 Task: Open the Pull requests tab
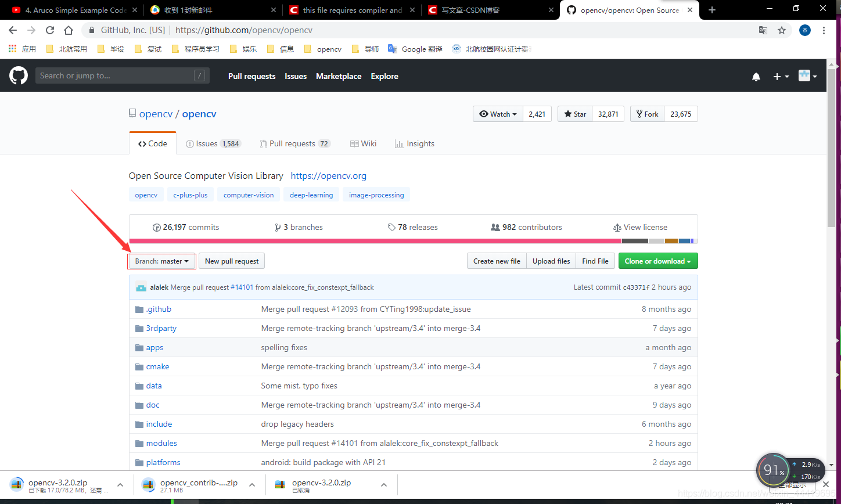tap(295, 143)
